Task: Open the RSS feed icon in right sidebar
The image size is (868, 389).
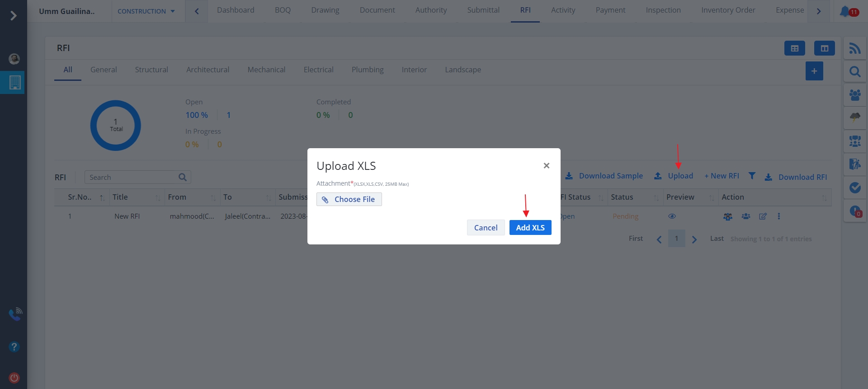Action: pyautogui.click(x=854, y=48)
